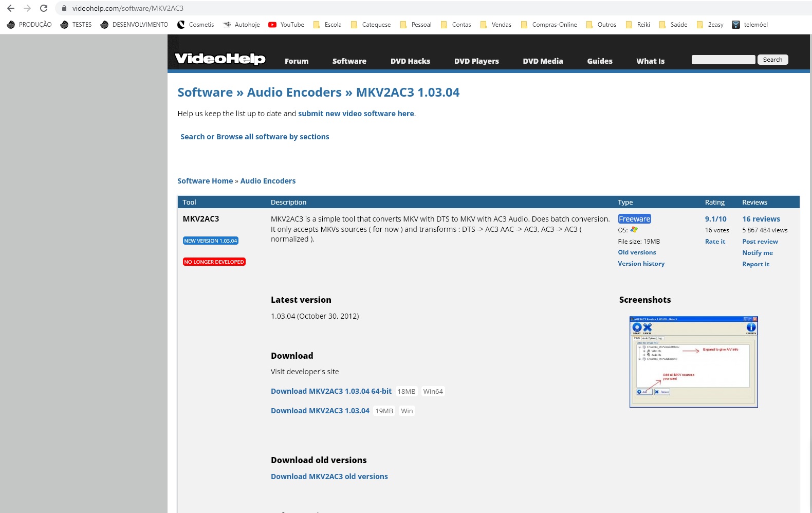Click the File size: 19MB text
The width and height of the screenshot is (812, 513).
pyautogui.click(x=639, y=242)
